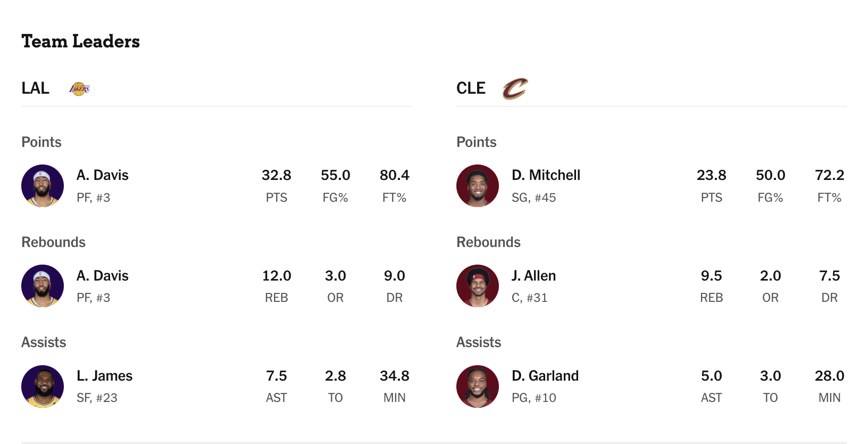The image size is (868, 444).
Task: Click the Cavaliers team logo
Action: (515, 88)
